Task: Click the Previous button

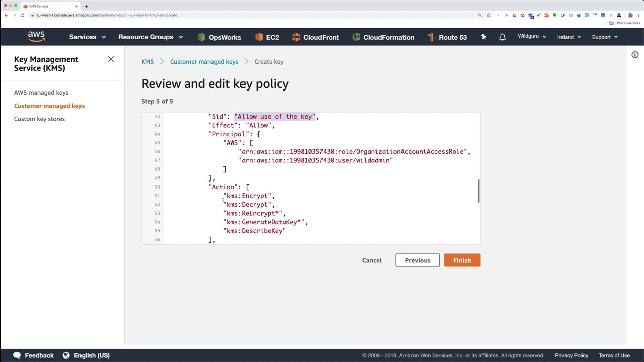Action: coord(417,260)
